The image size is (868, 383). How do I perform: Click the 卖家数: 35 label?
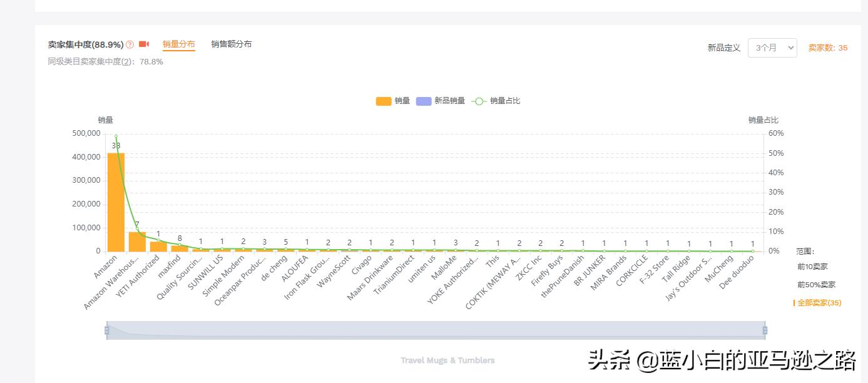click(827, 48)
